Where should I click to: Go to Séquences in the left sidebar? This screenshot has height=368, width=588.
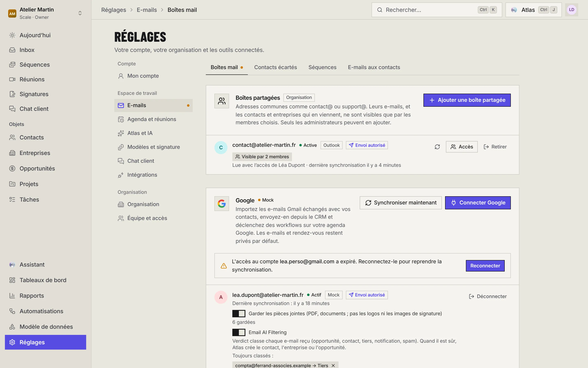pyautogui.click(x=46, y=64)
